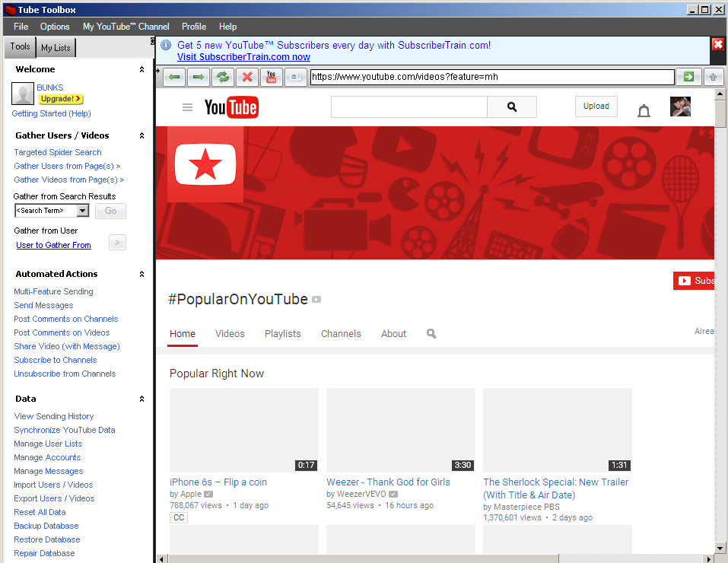Open the Help menu
728x563 pixels.
(227, 27)
